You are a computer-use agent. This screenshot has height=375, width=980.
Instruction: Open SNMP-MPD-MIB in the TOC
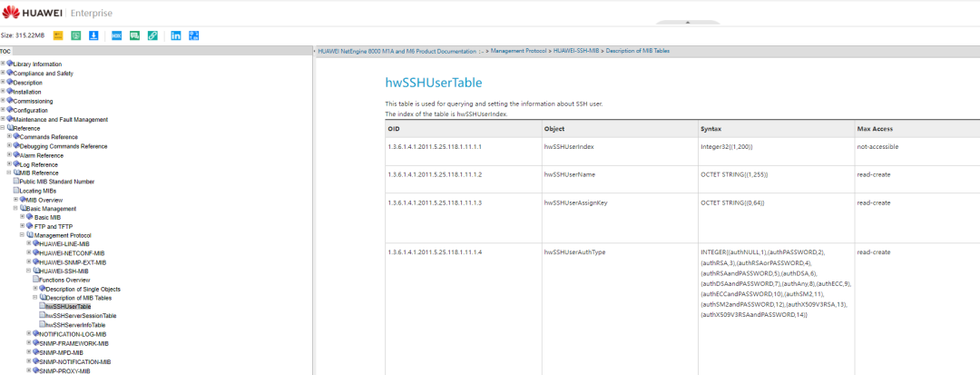point(60,352)
